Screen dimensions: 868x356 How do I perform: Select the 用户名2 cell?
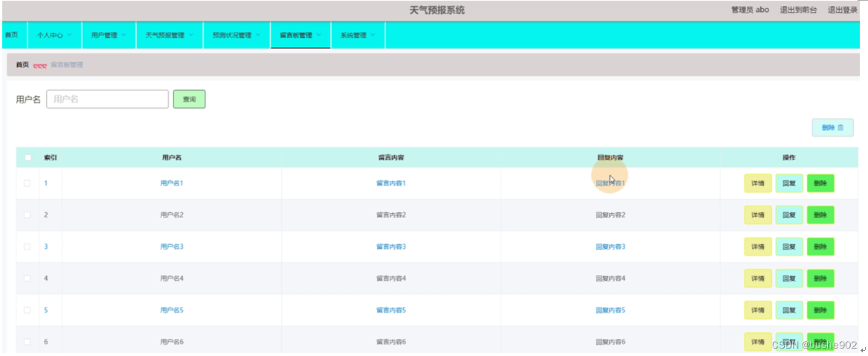(x=172, y=214)
